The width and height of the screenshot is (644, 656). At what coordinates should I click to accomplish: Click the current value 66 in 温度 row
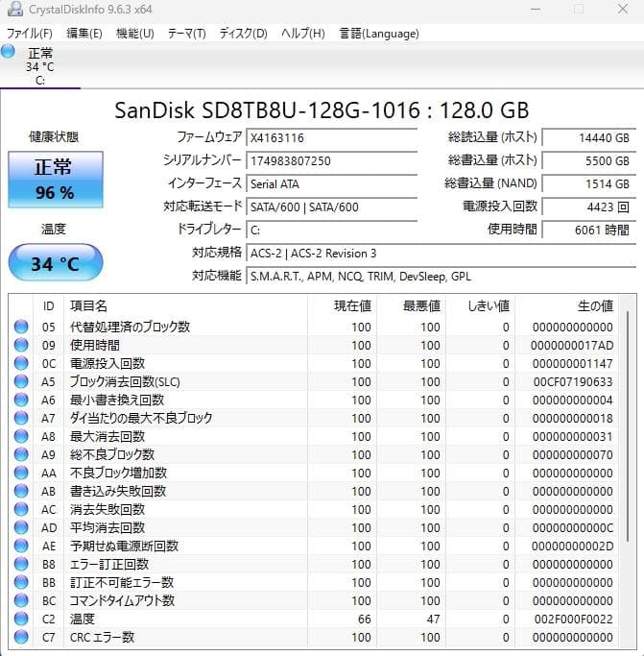365,619
